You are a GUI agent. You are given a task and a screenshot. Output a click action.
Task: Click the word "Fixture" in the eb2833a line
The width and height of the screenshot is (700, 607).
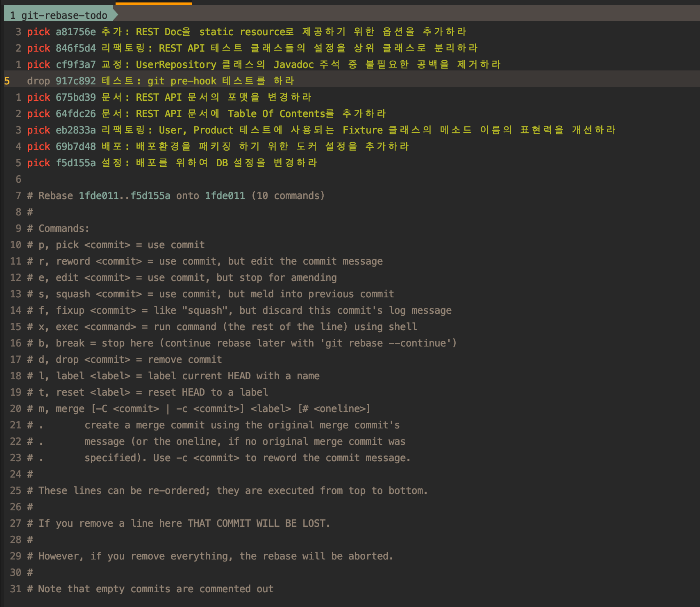[363, 130]
